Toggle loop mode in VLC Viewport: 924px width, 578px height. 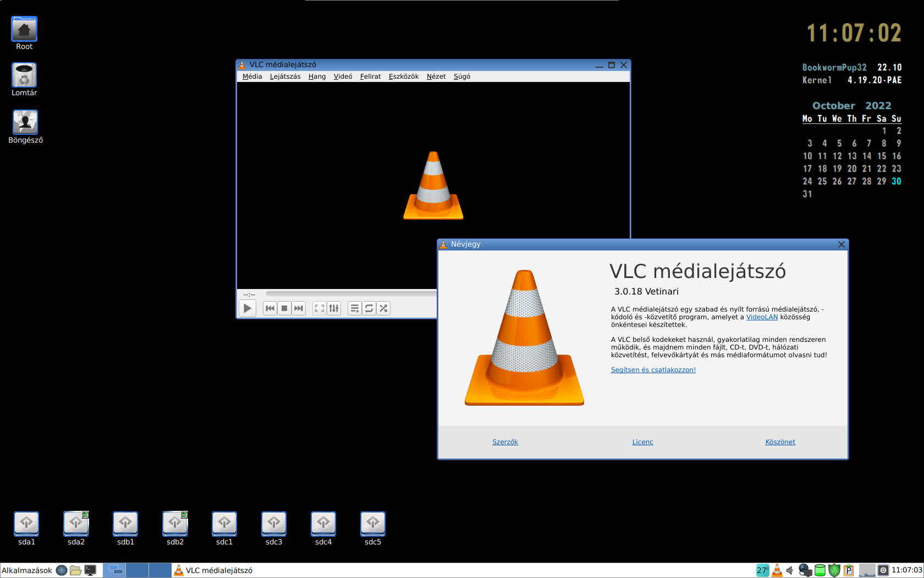click(369, 308)
